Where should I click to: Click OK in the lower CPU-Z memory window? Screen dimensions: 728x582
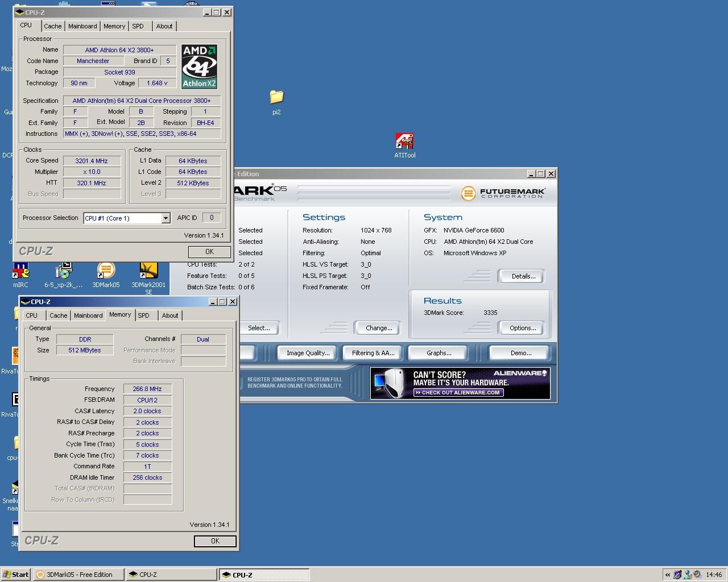[x=215, y=541]
